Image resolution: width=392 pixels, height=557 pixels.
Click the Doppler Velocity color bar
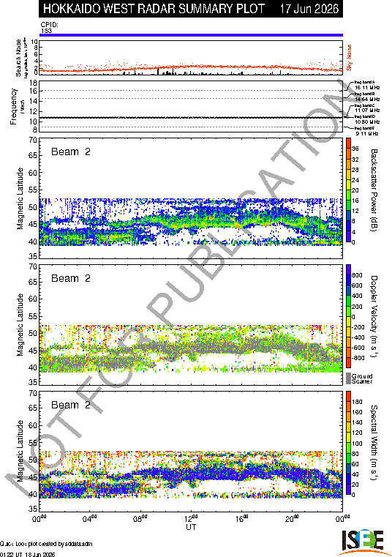pyautogui.click(x=348, y=316)
